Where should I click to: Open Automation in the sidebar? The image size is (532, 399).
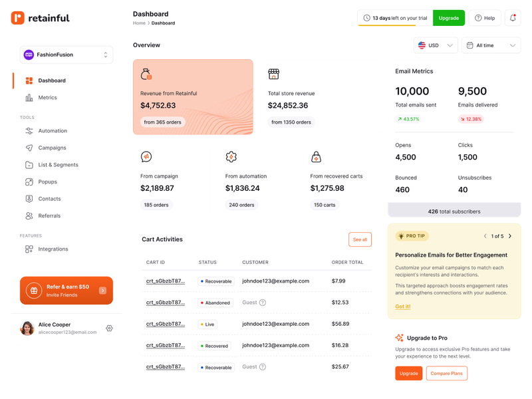[53, 131]
